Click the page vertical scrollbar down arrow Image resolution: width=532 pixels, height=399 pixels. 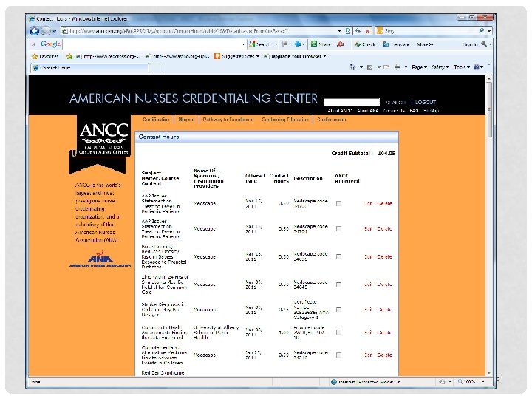tap(488, 373)
